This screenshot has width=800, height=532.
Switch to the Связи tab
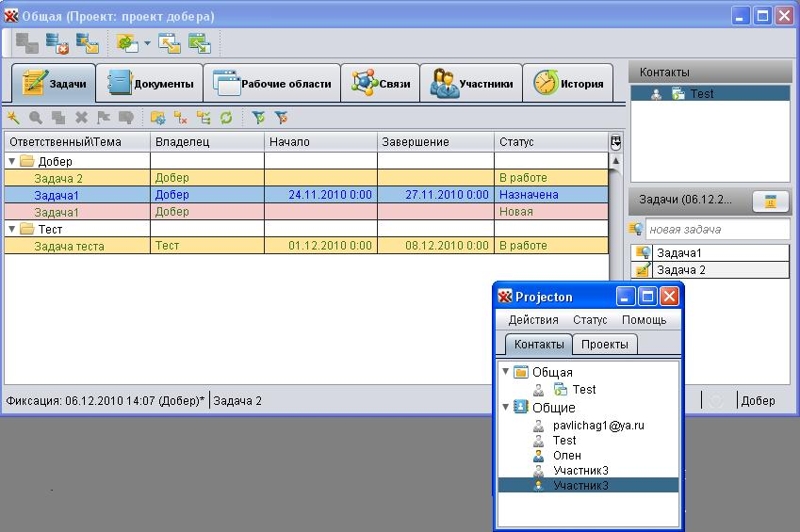[380, 83]
